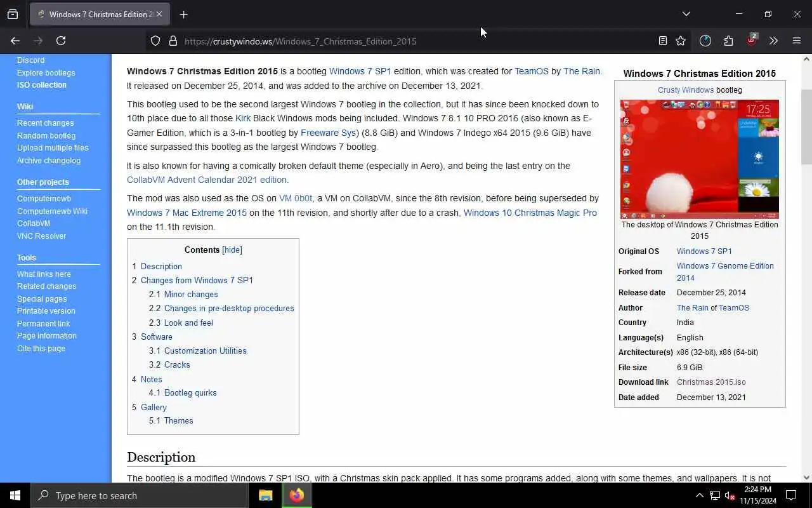Follow the Windows 7 SP1 intro link
Viewport: 812px width, 508px height.
[x=360, y=71]
